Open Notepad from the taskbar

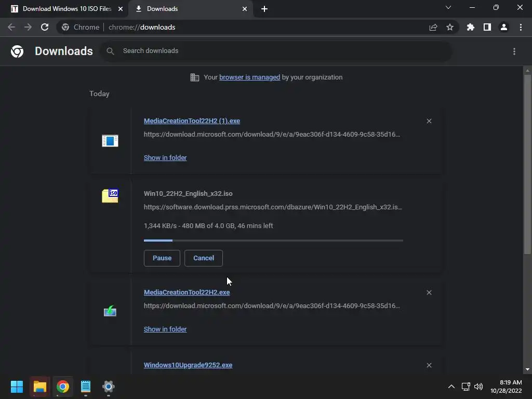86,387
